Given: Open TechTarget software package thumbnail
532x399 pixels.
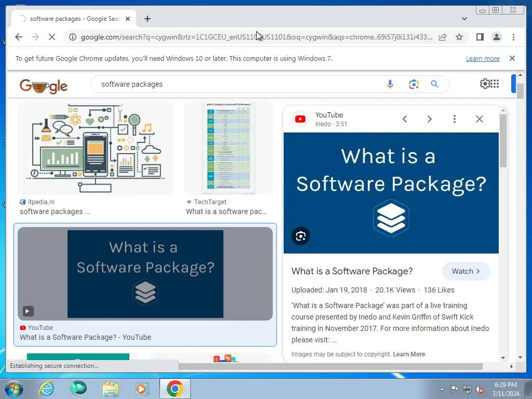Looking at the screenshot, I should click(229, 149).
